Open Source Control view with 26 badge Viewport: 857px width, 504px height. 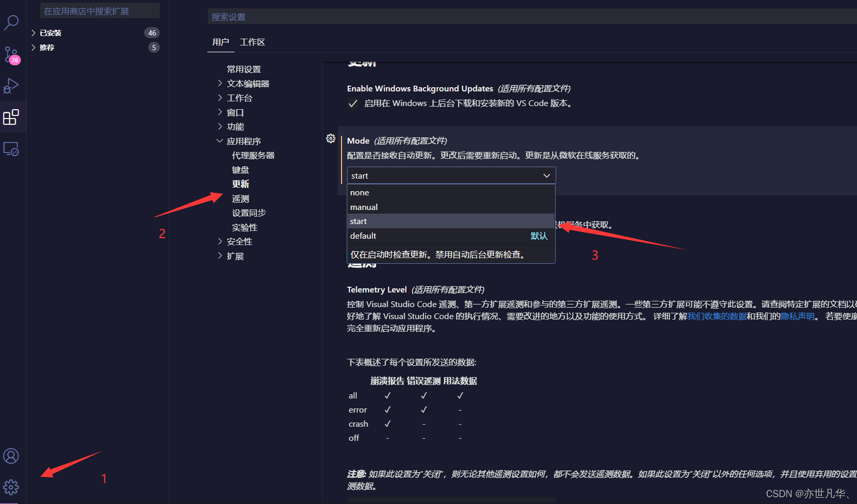(11, 55)
